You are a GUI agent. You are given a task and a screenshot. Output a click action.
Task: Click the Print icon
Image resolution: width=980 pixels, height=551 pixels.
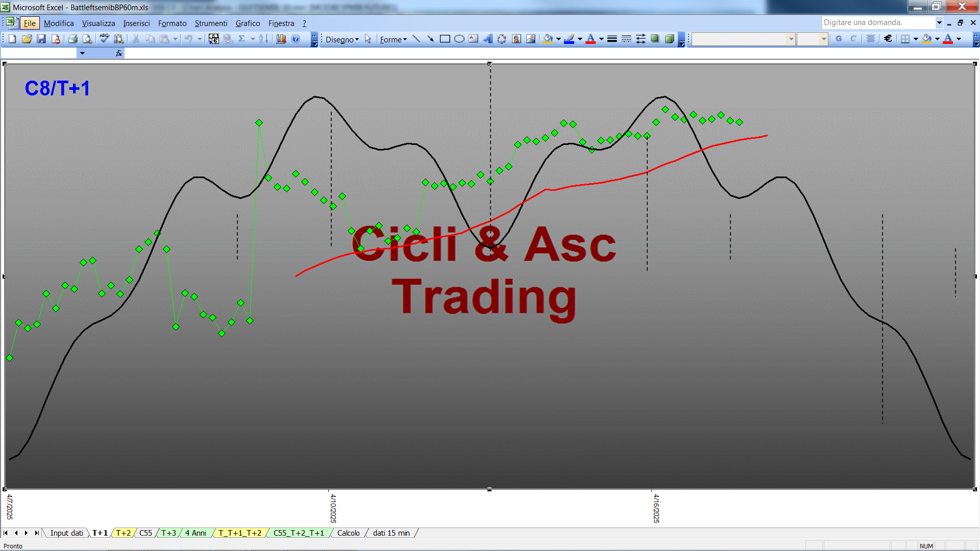[x=72, y=39]
